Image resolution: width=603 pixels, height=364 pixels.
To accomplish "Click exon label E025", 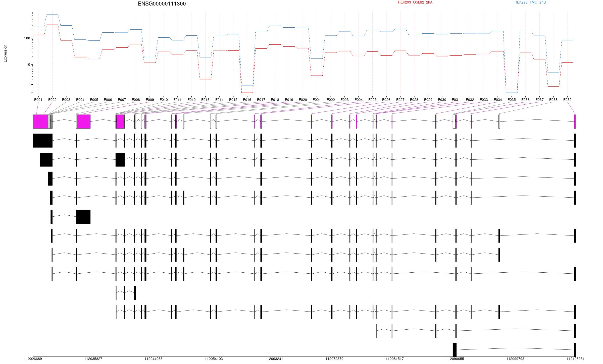I will click(372, 100).
